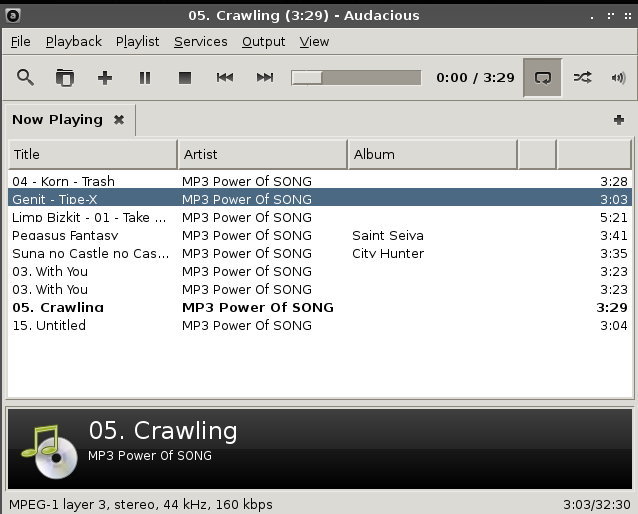
Task: Click the MPEG-1 layer 3 status bar text
Action: 141,505
